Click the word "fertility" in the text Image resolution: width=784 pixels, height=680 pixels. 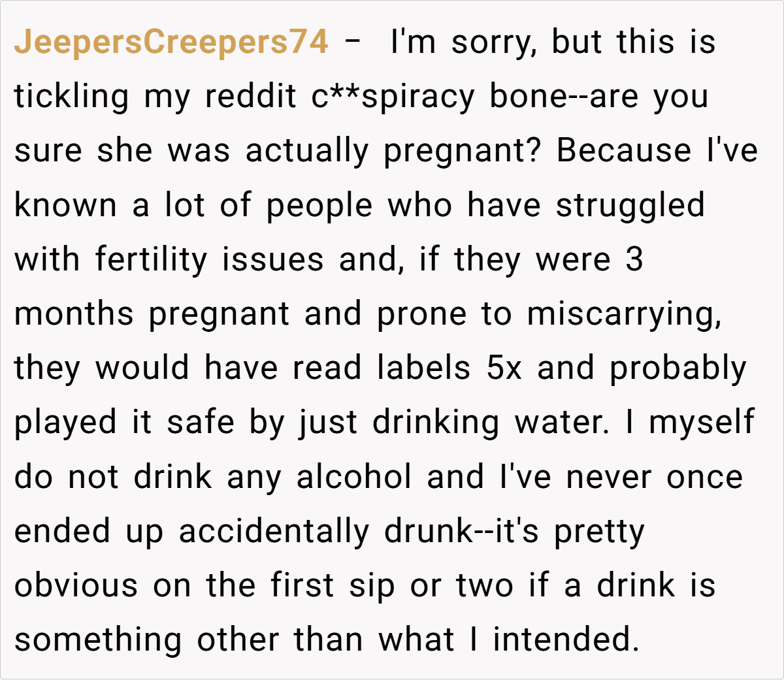point(151,259)
